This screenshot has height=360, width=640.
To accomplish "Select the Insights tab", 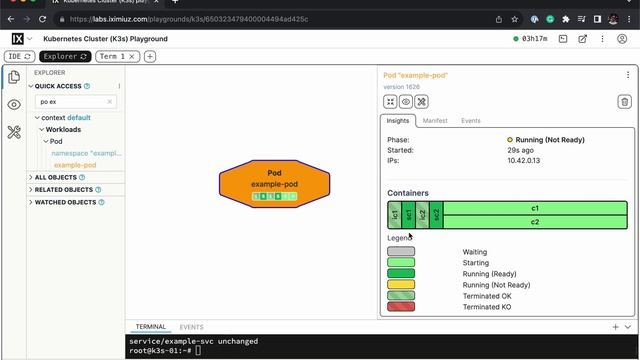I will [x=398, y=121].
